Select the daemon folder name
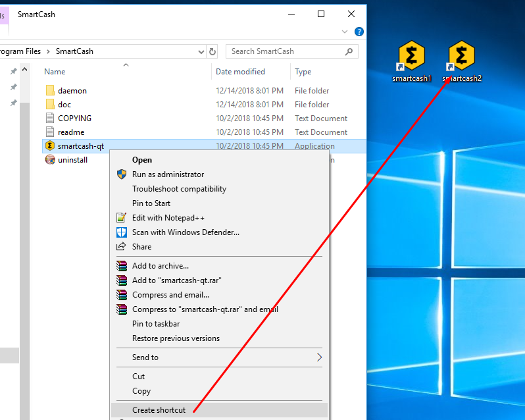Screen dimensions: 525x420 (72, 91)
